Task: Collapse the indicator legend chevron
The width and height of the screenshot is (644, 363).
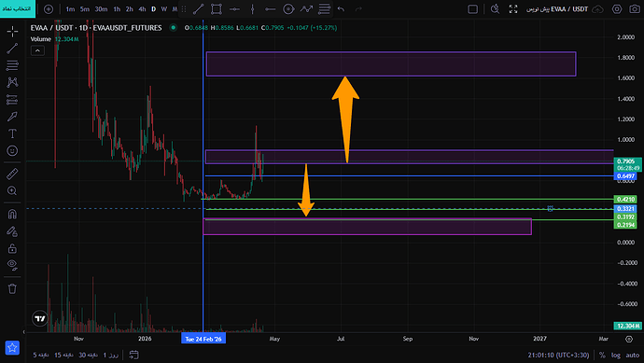Action: pos(37,50)
